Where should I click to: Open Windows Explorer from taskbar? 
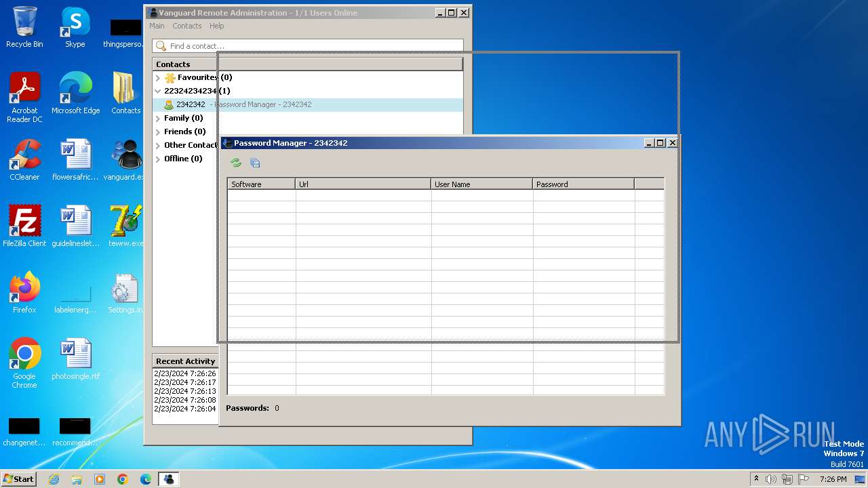77,479
